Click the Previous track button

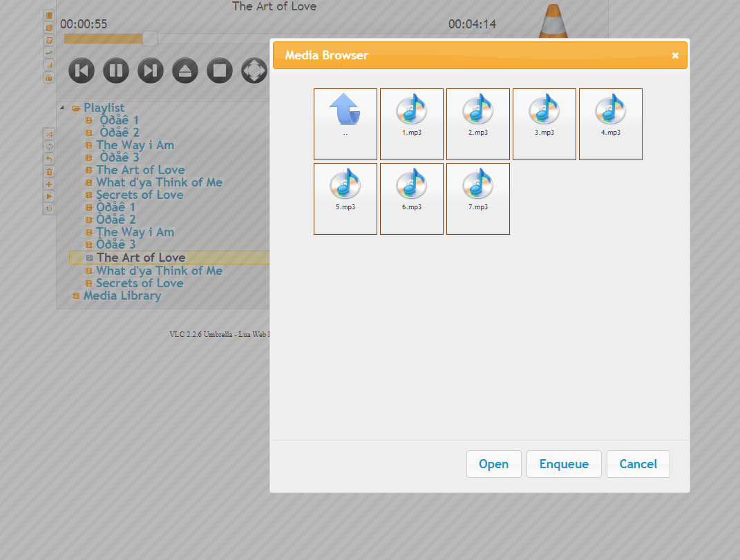point(82,70)
